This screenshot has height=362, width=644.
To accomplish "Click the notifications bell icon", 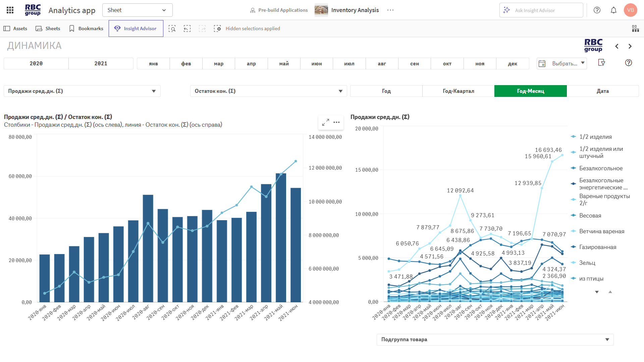I will [x=613, y=10].
